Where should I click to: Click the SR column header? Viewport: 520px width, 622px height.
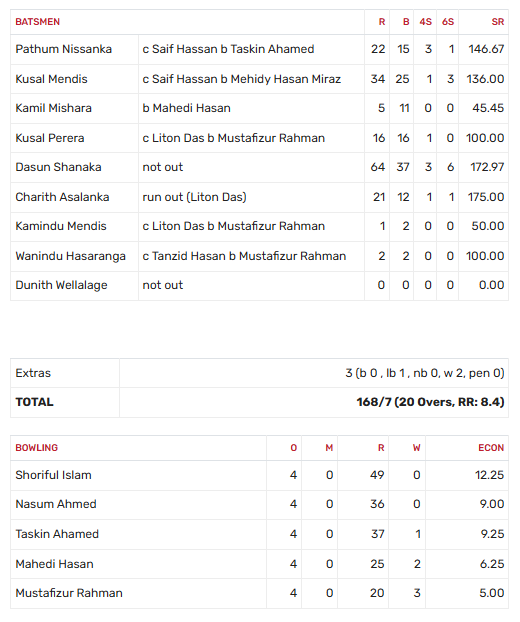coord(498,22)
